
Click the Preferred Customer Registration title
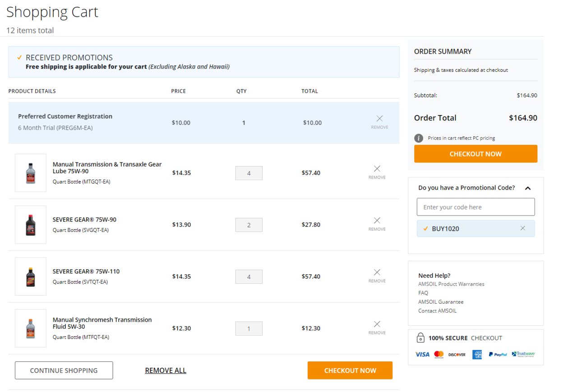[65, 116]
